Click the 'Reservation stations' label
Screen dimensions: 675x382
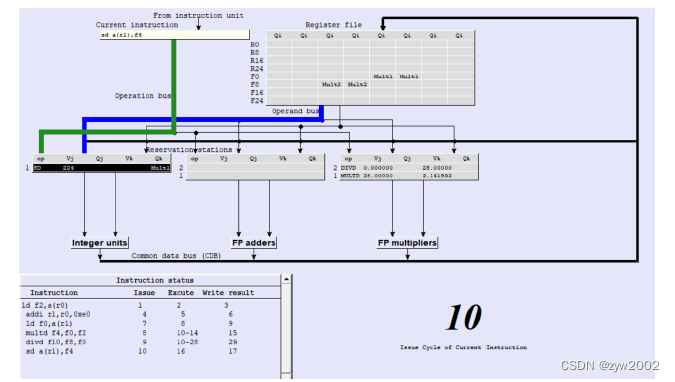tap(189, 150)
